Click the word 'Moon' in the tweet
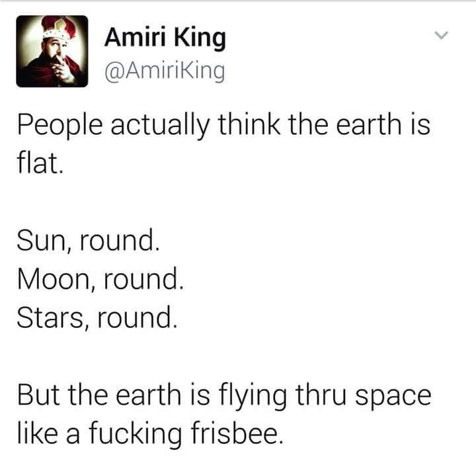 (50, 279)
